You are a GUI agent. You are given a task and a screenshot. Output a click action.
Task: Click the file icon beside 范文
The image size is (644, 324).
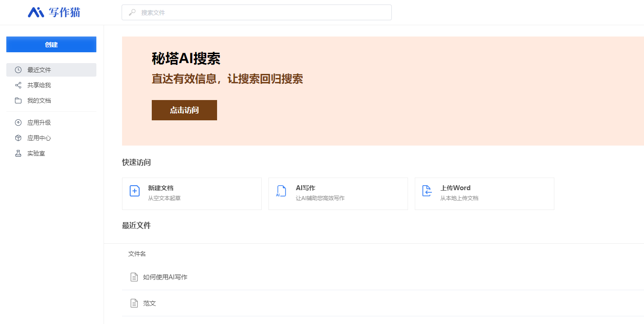tap(134, 303)
